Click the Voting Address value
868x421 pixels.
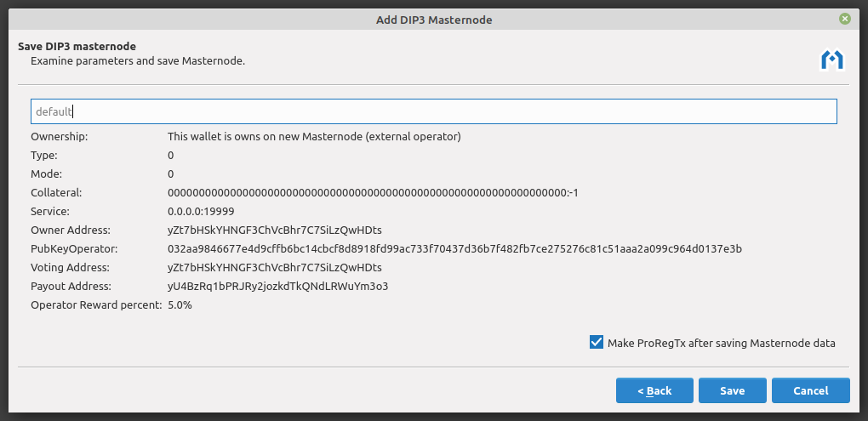274,268
